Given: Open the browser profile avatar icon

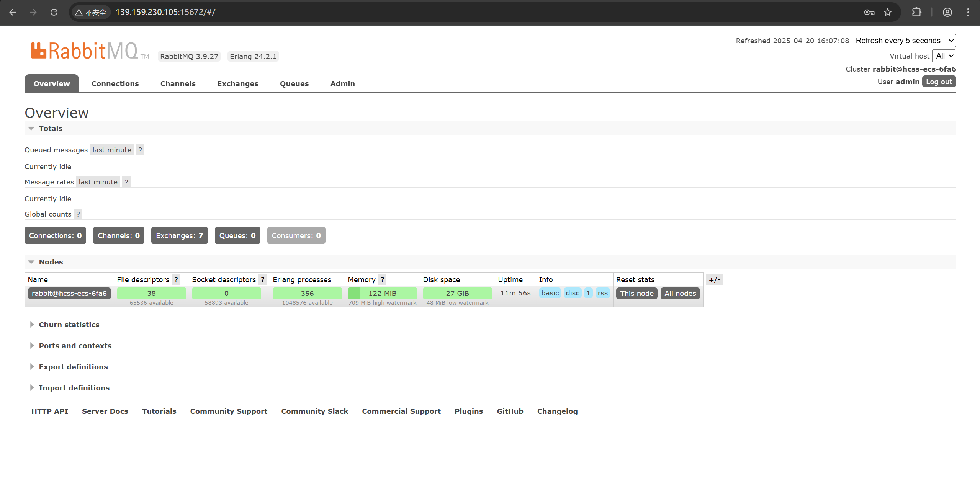Looking at the screenshot, I should click(x=947, y=12).
